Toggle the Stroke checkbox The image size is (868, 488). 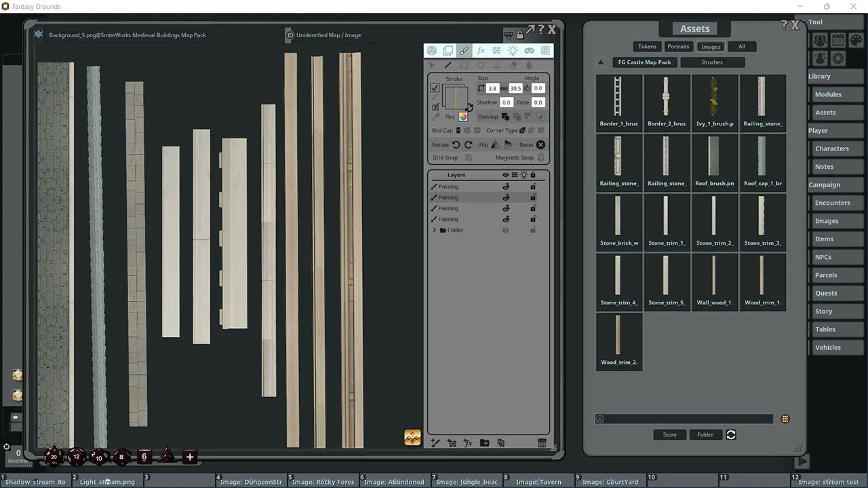click(x=435, y=87)
